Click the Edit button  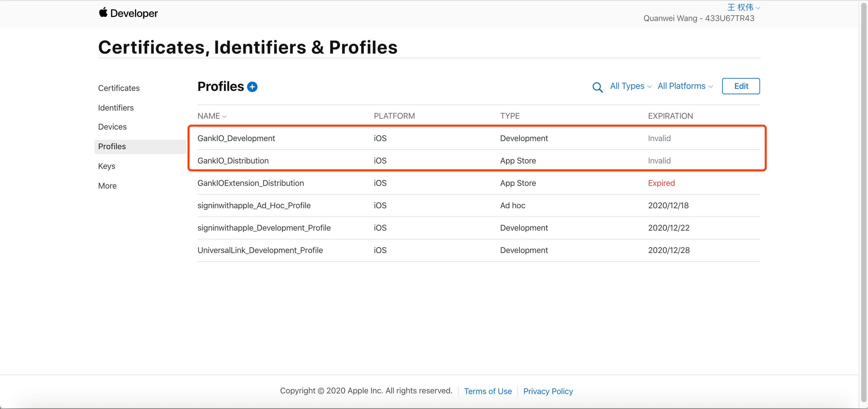click(x=741, y=86)
